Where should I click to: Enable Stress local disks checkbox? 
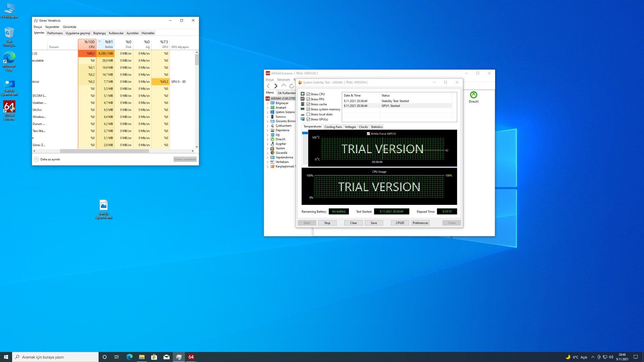click(308, 114)
